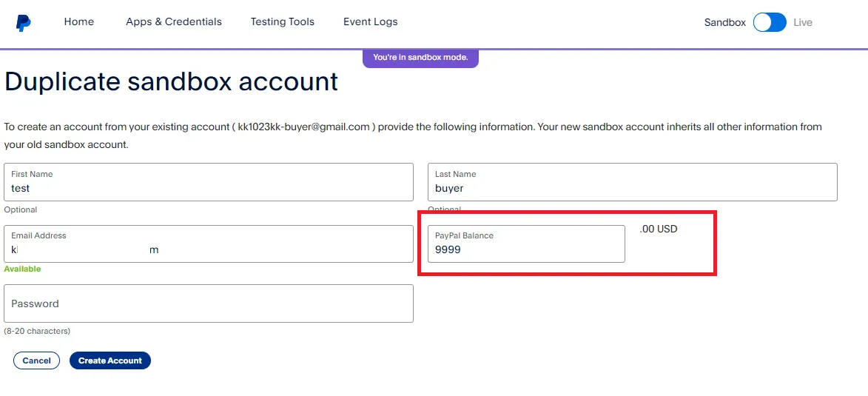This screenshot has height=396, width=868.
Task: Click the Live label beside the switch
Action: [x=803, y=23]
